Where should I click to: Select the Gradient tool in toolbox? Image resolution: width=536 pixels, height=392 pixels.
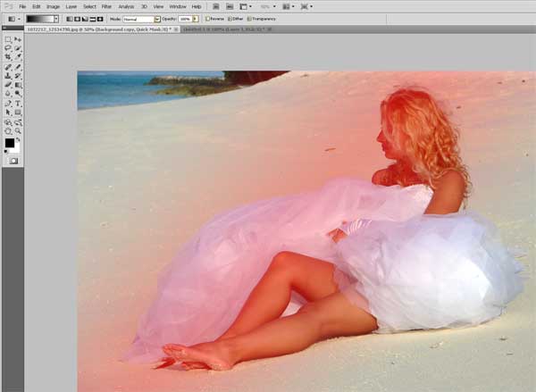18,85
